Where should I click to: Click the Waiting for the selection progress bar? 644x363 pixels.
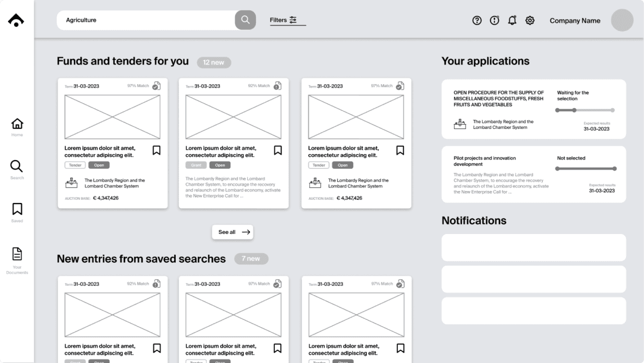(x=585, y=110)
